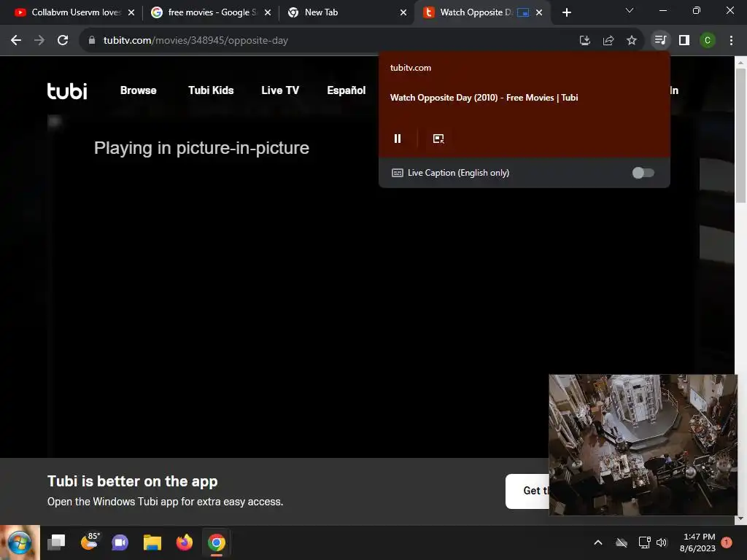Open the media controls toolbar icon

click(660, 41)
